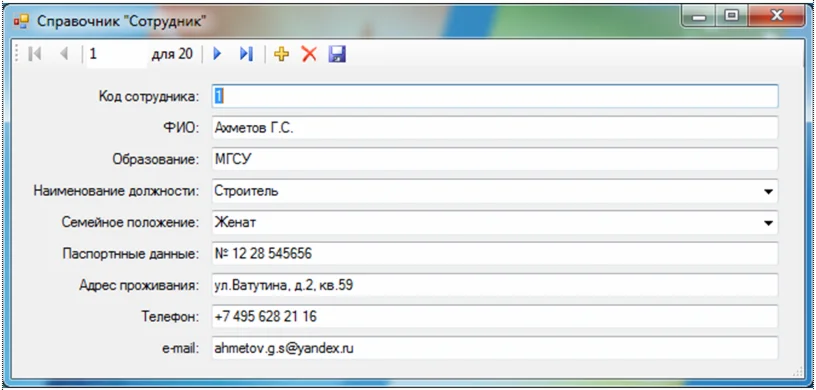This screenshot has height=390, width=816.
Task: Open the Семейное положение dropdown arrow
Action: click(768, 223)
